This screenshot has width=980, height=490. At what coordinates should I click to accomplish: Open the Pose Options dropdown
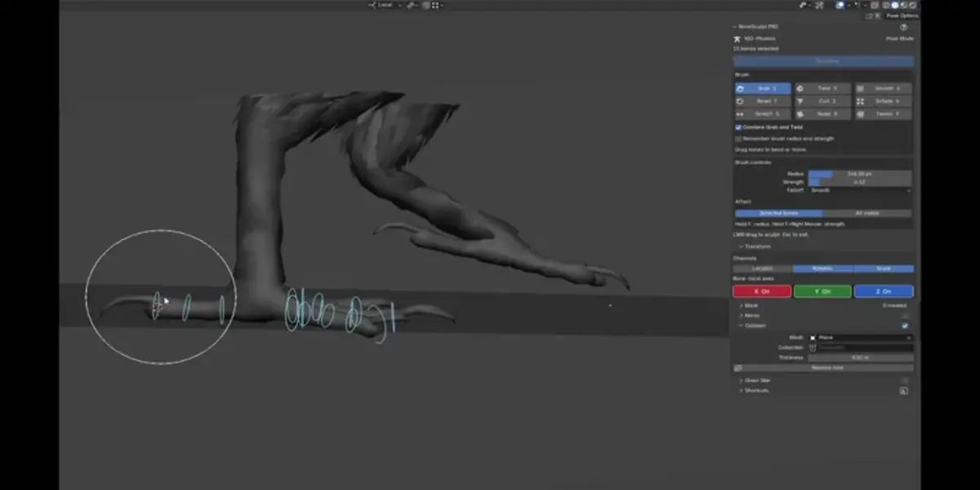coord(902,16)
